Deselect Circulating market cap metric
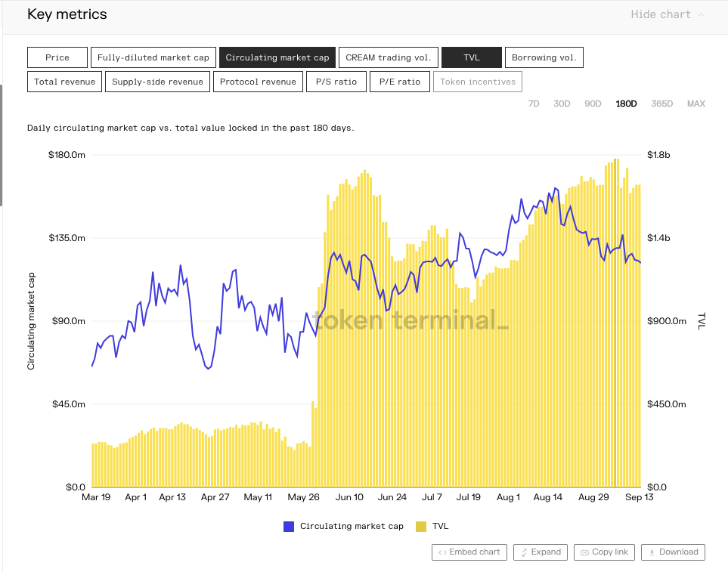Viewport: 728px width, 572px height. point(277,57)
